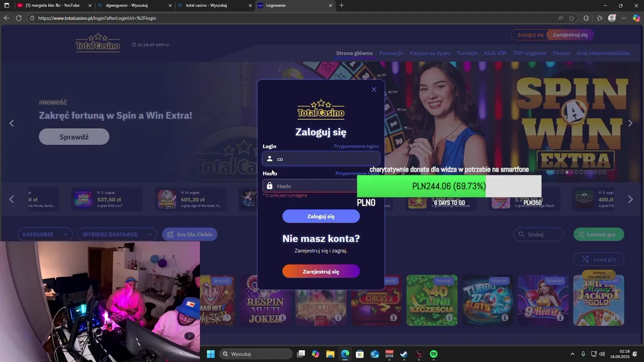Close the login dialog with the X
The height and width of the screenshot is (362, 644).
point(374,89)
